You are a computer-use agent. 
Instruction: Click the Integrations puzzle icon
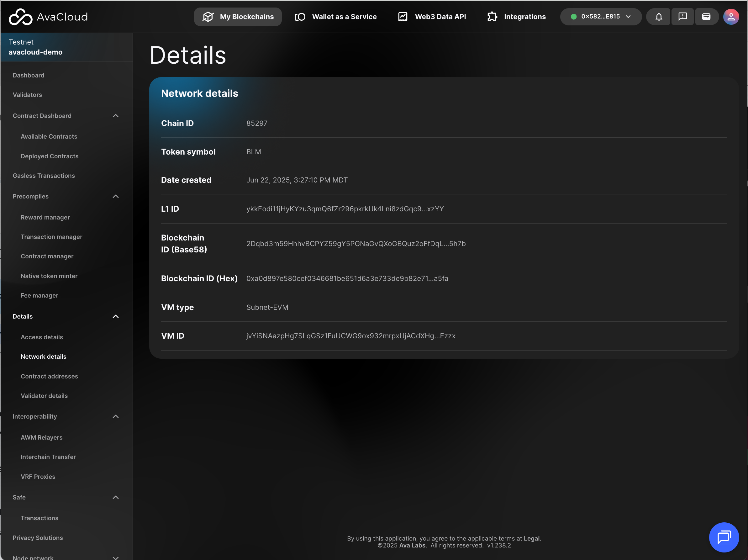pyautogui.click(x=492, y=17)
